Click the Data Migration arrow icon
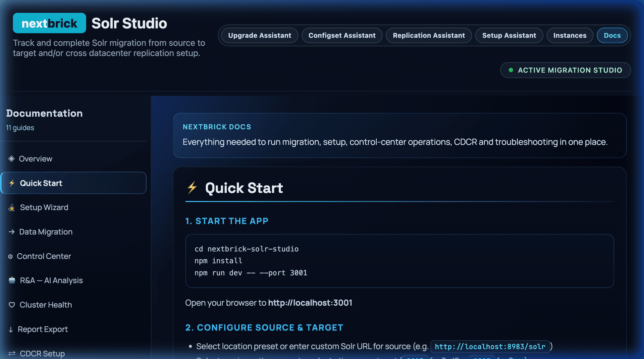Image resolution: width=644 pixels, height=359 pixels. pyautogui.click(x=11, y=232)
